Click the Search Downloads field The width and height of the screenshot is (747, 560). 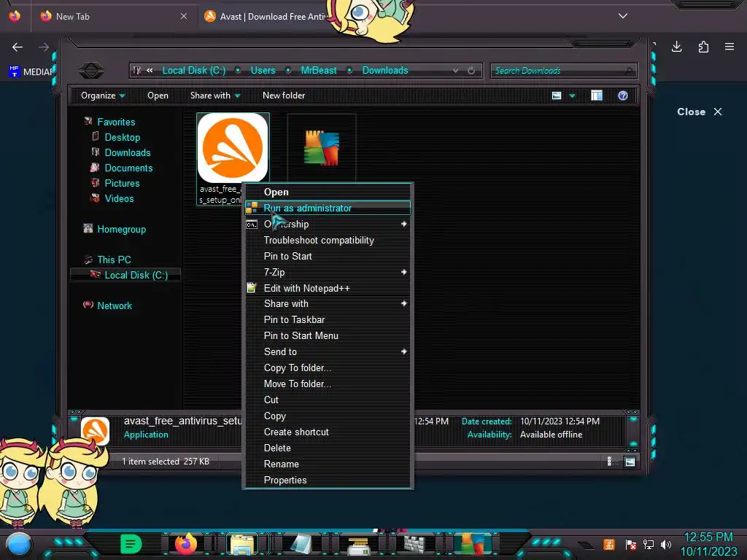pyautogui.click(x=564, y=71)
